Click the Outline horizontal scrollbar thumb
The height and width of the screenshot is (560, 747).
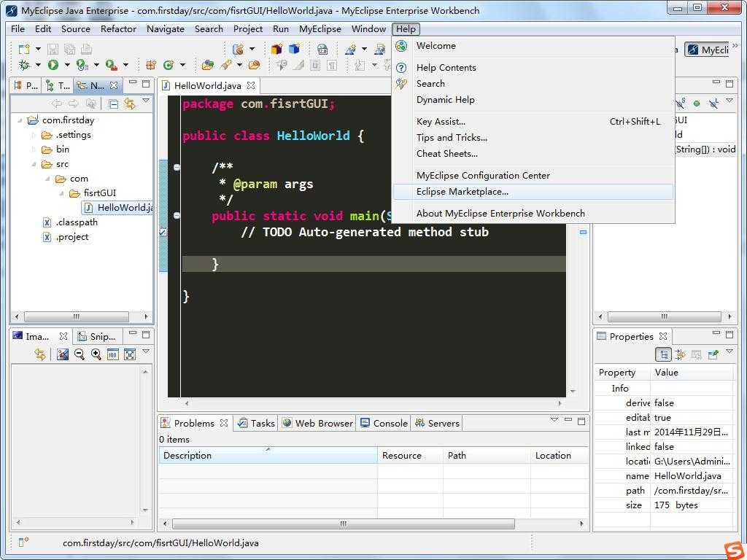click(x=664, y=316)
